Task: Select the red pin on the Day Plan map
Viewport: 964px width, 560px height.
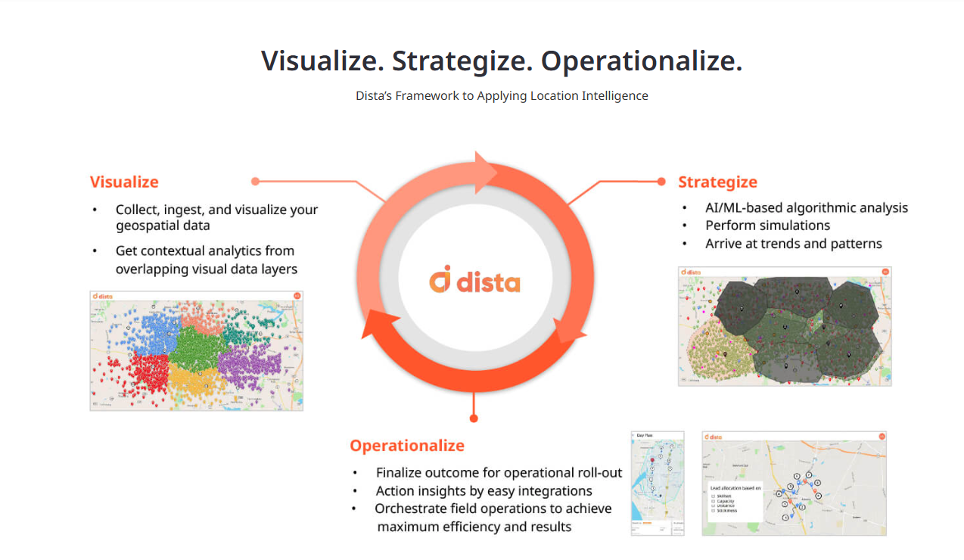Action: 652,460
